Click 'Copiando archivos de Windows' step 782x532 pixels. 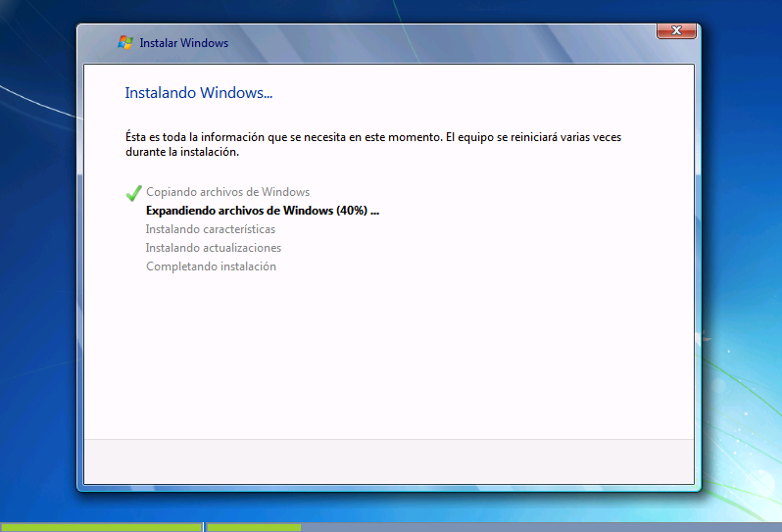click(228, 192)
